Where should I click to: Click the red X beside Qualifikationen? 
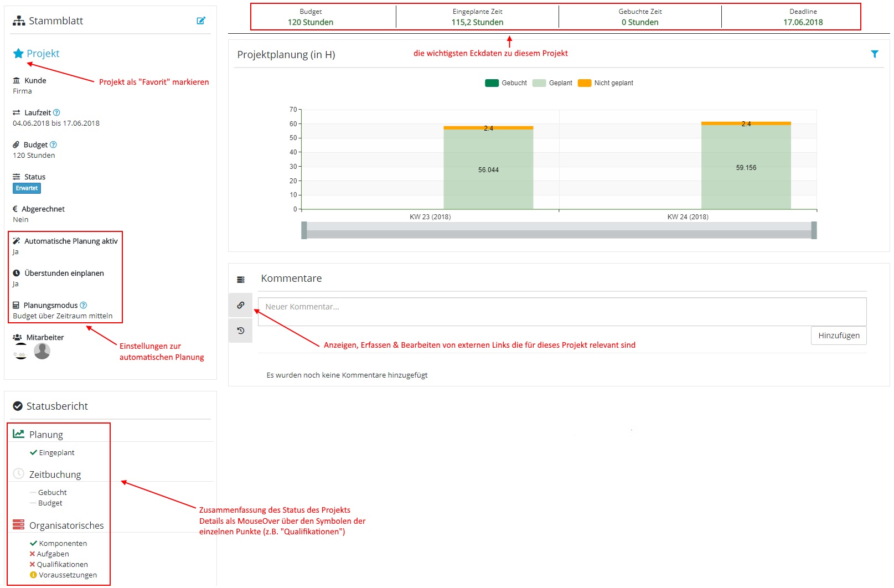point(32,564)
